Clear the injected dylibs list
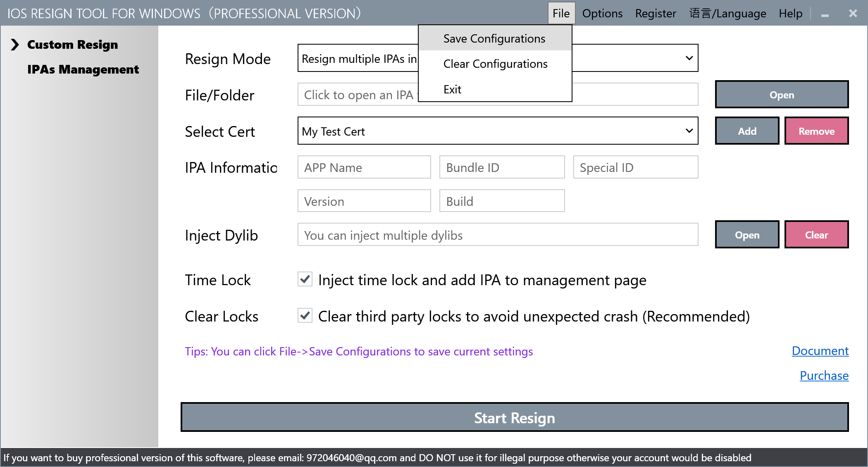Viewport: 868px width, 467px height. (x=816, y=235)
